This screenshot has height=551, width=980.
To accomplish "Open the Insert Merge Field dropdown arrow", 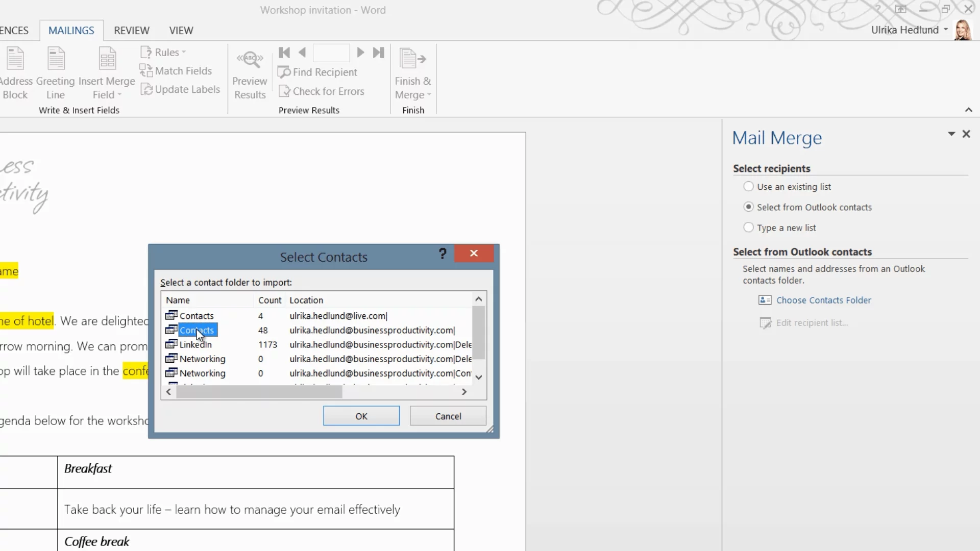I will (x=119, y=95).
